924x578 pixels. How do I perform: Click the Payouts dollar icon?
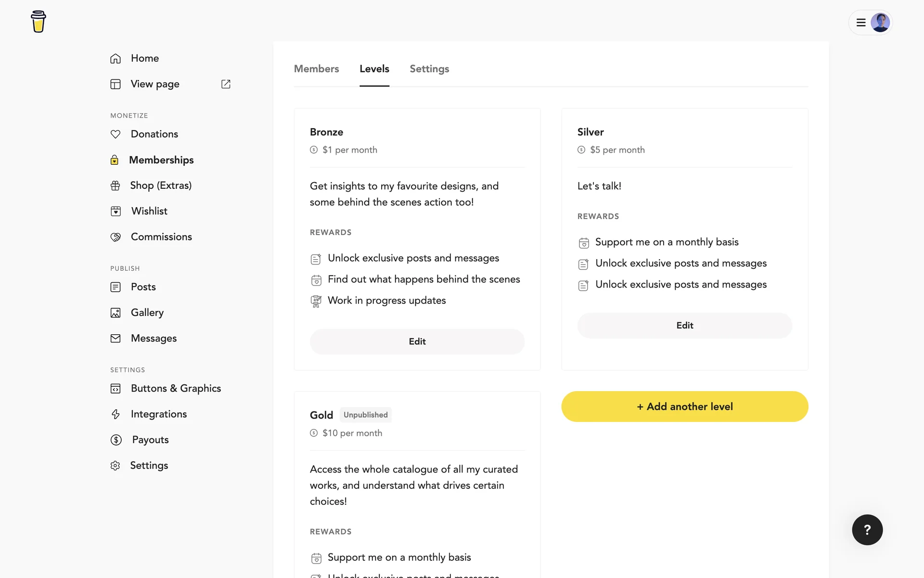click(x=116, y=440)
